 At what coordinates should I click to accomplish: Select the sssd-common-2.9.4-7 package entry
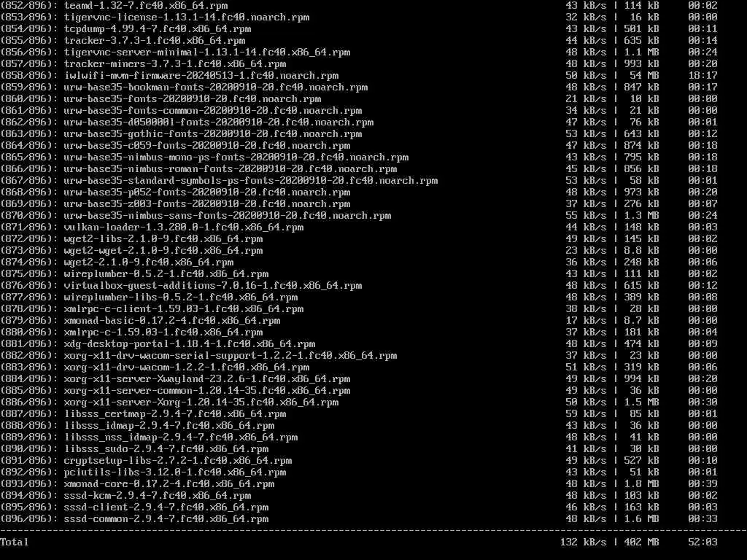[x=166, y=519]
